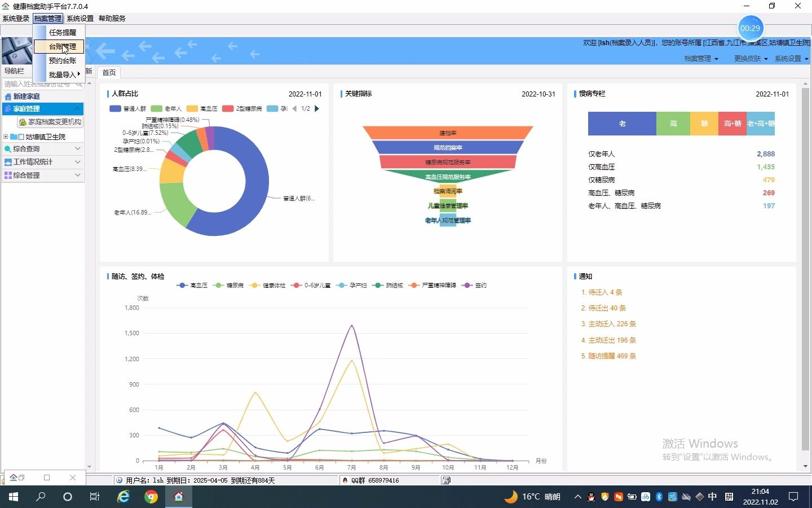Expand the 工作情况统计 section chevron
Image resolution: width=812 pixels, height=508 pixels.
click(77, 162)
